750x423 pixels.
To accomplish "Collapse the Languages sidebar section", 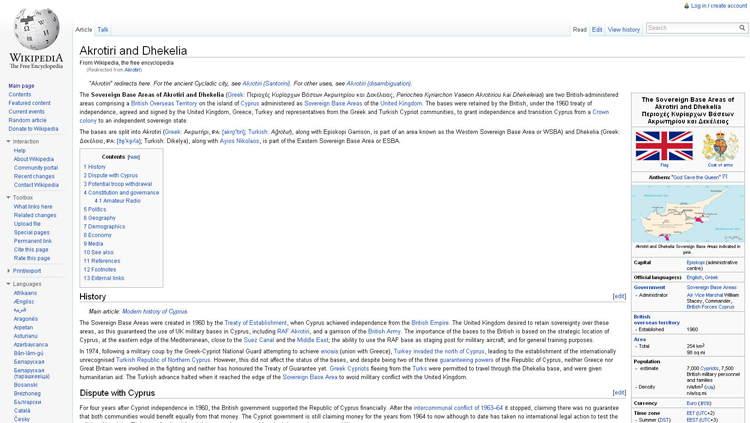I will (x=9, y=285).
